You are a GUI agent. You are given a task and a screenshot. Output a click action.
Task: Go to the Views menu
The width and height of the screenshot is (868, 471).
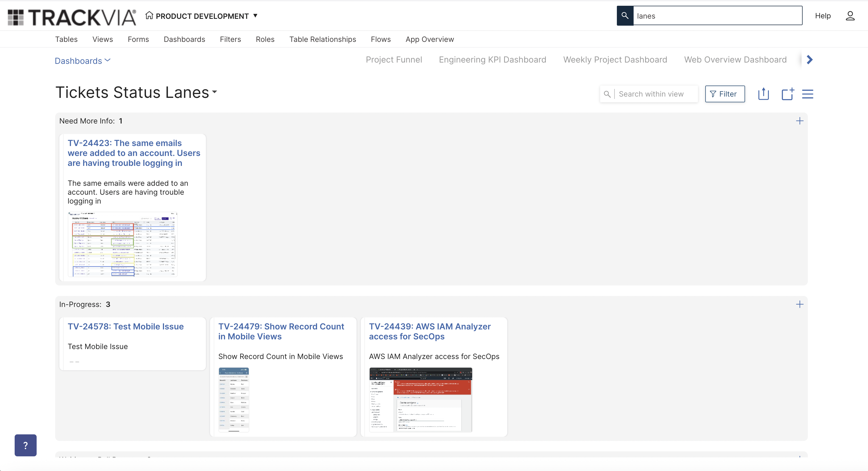point(103,39)
